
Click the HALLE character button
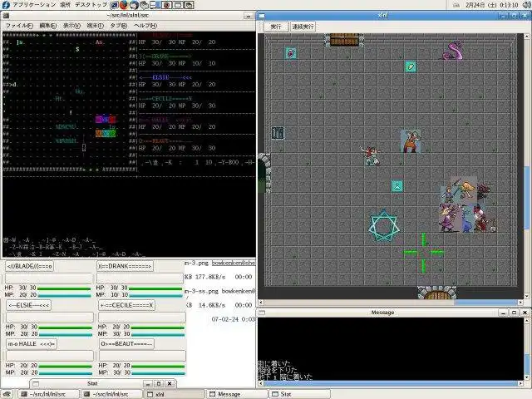click(x=32, y=344)
